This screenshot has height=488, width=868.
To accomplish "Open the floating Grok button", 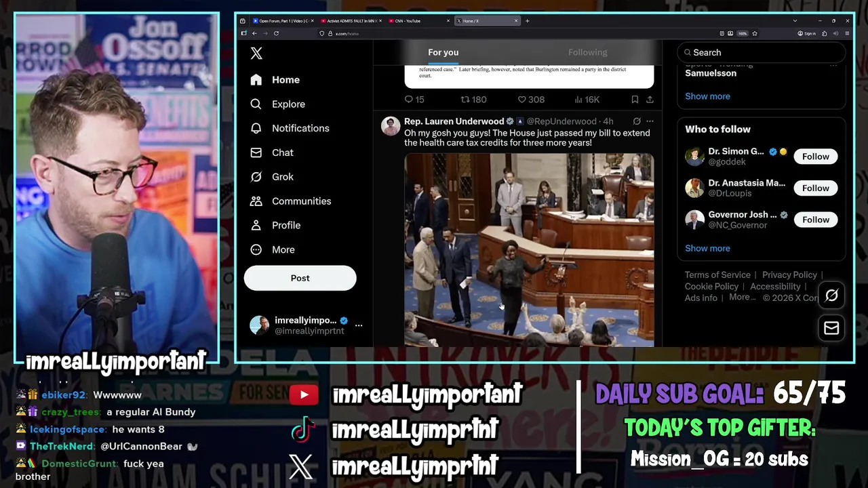I will (x=831, y=296).
